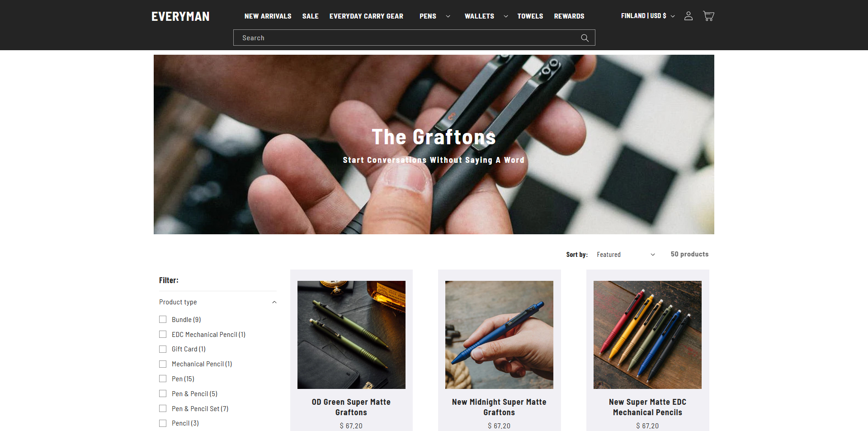Open OD Green Super Matte Graftons product link
Viewport: 868px width, 431px height.
click(351, 407)
